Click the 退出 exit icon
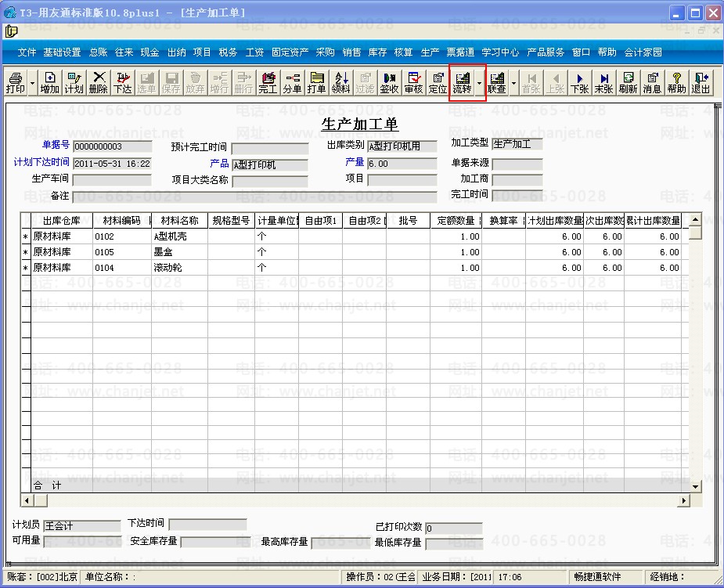The image size is (724, 588). pos(701,83)
